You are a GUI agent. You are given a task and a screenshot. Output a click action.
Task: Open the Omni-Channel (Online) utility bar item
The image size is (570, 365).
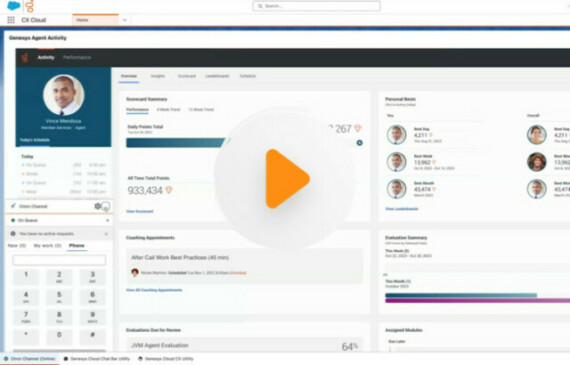click(x=30, y=359)
